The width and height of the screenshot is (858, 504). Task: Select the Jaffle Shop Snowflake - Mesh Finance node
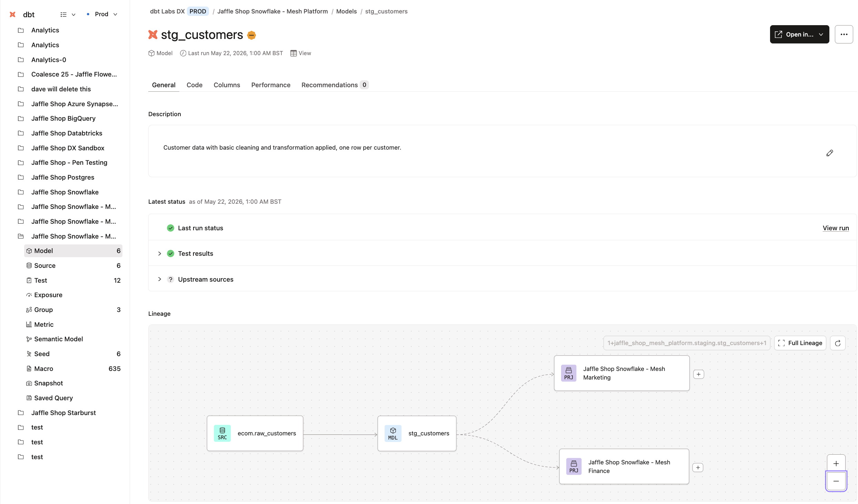click(x=624, y=466)
